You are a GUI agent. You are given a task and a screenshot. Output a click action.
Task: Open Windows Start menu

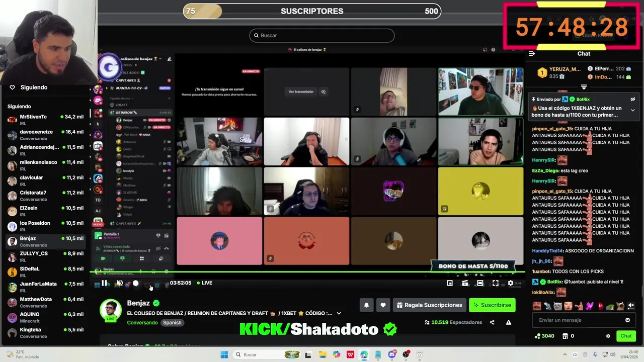(224, 355)
